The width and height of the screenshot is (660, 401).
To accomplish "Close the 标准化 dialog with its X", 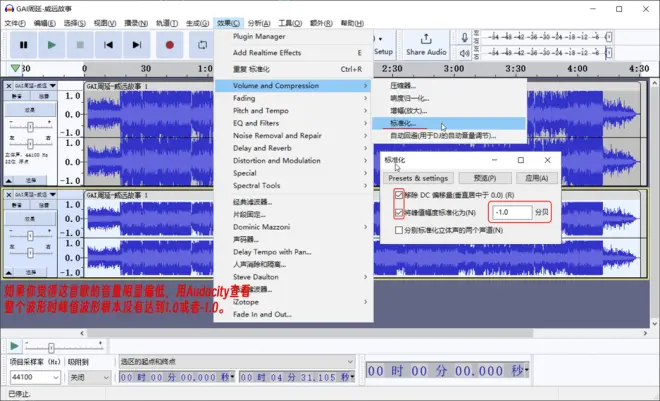I will pos(547,160).
